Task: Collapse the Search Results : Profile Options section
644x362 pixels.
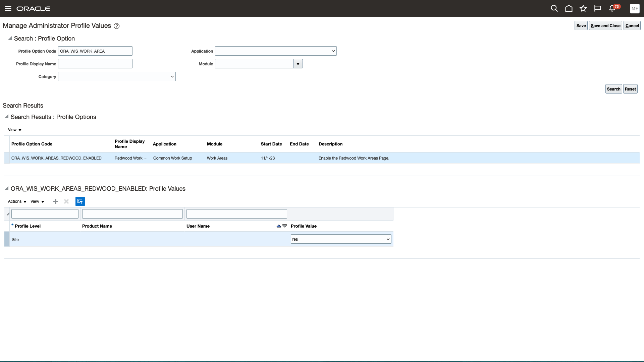Action: (6, 117)
